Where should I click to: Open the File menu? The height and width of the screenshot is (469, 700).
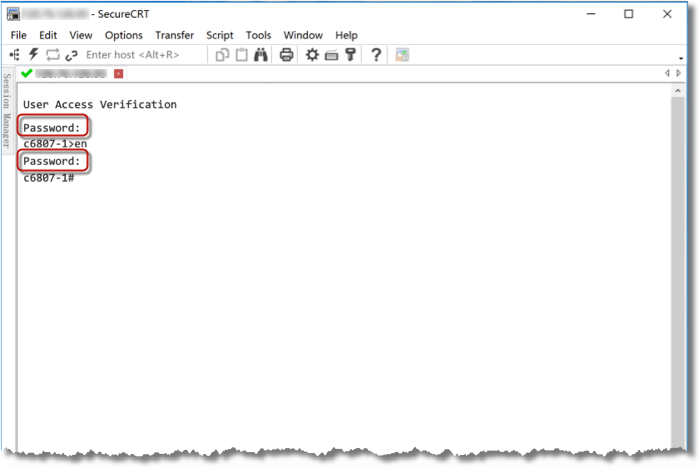click(x=18, y=35)
